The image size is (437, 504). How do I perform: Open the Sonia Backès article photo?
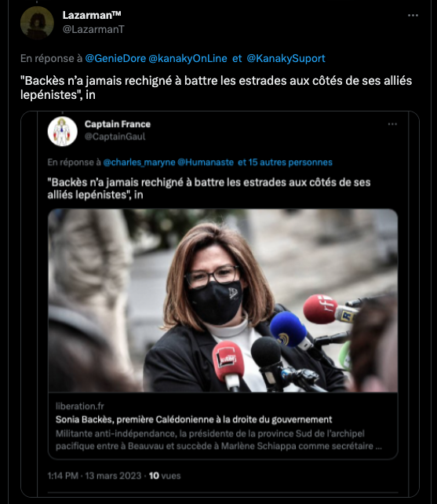[223, 300]
